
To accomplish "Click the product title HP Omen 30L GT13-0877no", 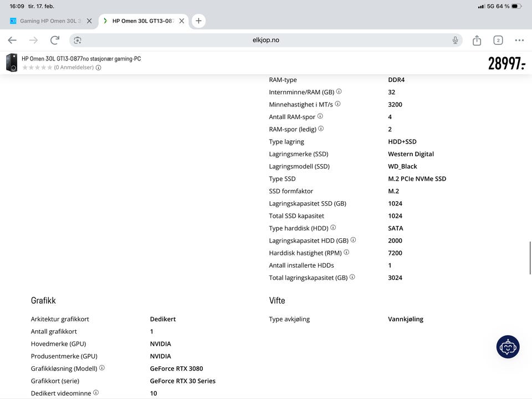I will pyautogui.click(x=81, y=59).
